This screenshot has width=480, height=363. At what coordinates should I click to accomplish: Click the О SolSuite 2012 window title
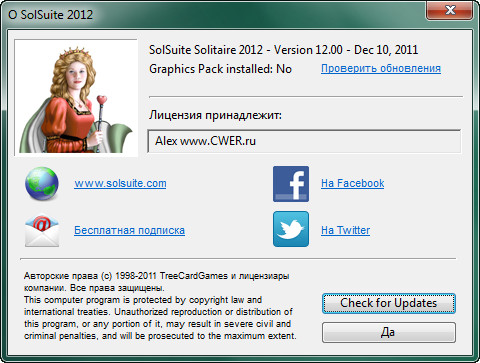[50, 15]
